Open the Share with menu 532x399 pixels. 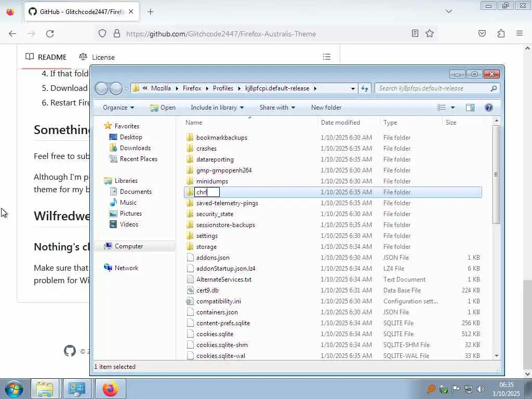pyautogui.click(x=277, y=108)
